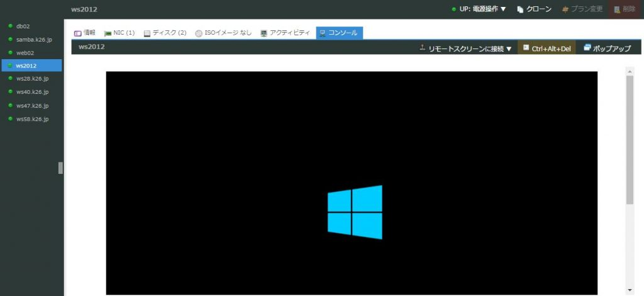Click the アクティビティ monitor icon

264,33
